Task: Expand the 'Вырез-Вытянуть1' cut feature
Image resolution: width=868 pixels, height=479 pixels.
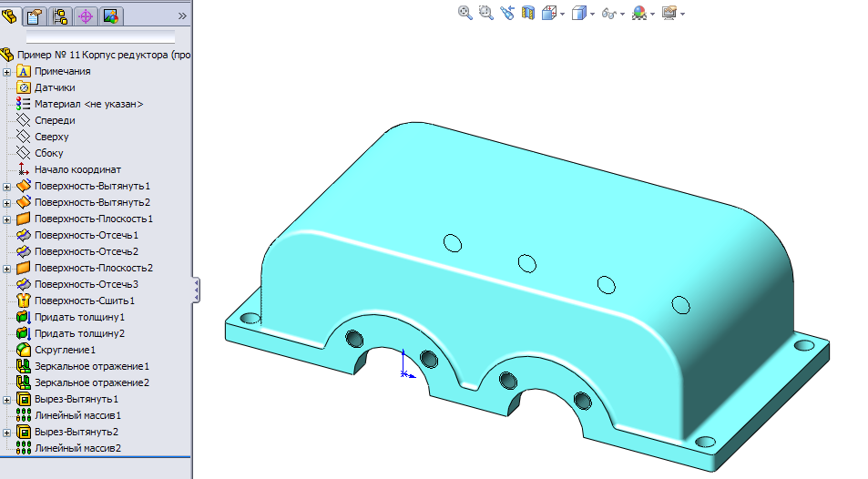Action: coord(6,400)
